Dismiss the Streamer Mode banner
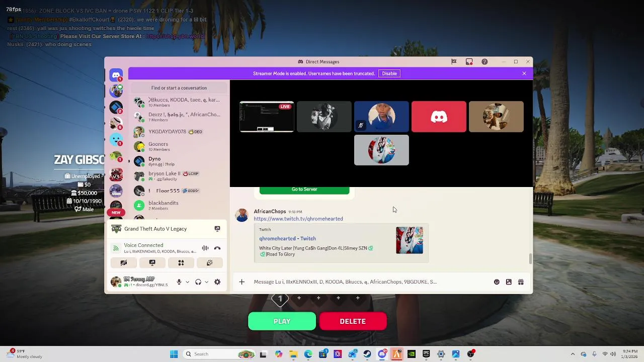This screenshot has height=362, width=644. [524, 73]
